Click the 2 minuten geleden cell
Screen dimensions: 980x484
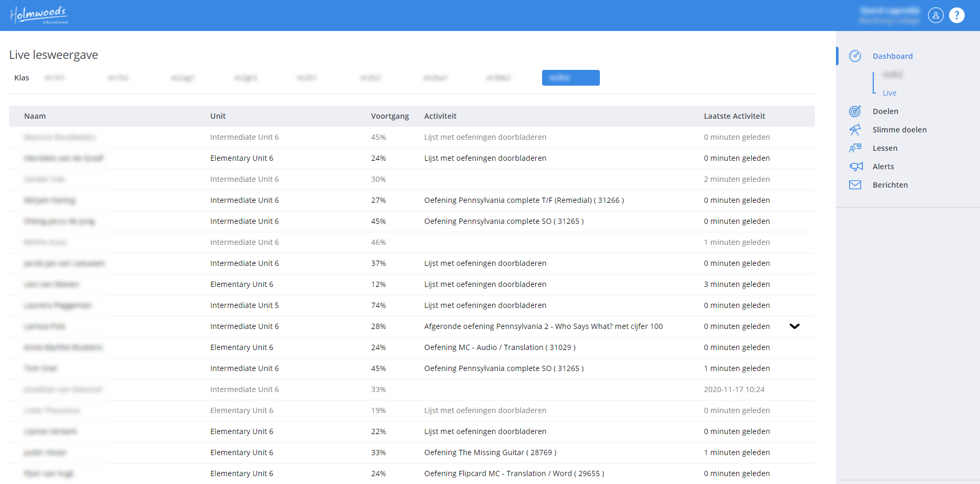(x=737, y=179)
